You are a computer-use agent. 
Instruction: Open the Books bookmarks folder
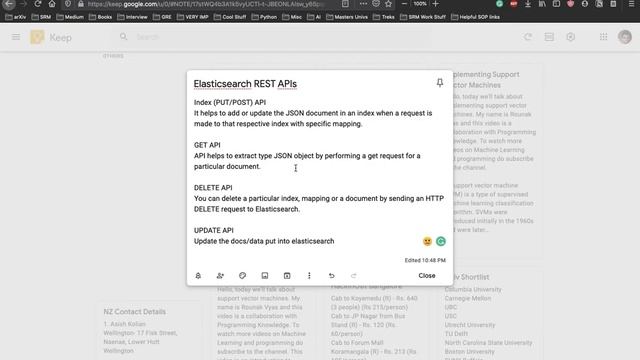pos(100,17)
